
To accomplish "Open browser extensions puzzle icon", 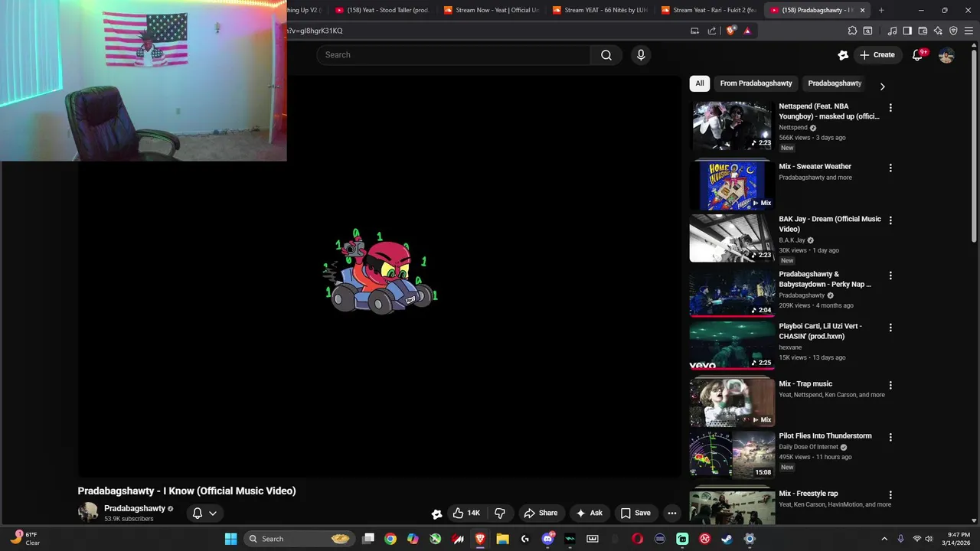I will (852, 31).
